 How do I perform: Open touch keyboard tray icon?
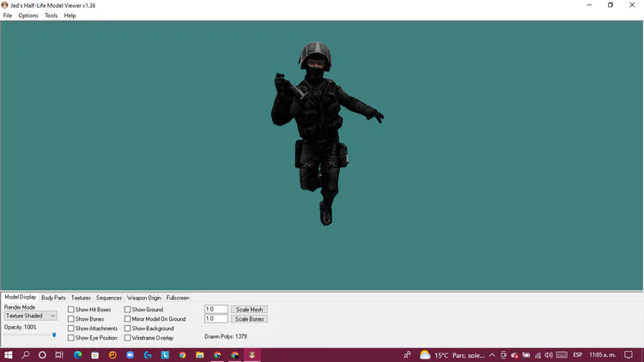pyautogui.click(x=562, y=355)
